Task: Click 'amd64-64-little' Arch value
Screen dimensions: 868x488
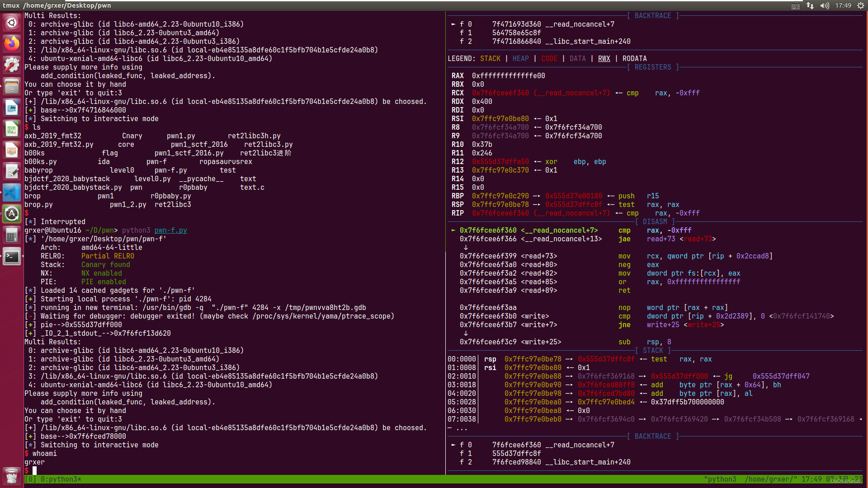Action: (x=112, y=247)
